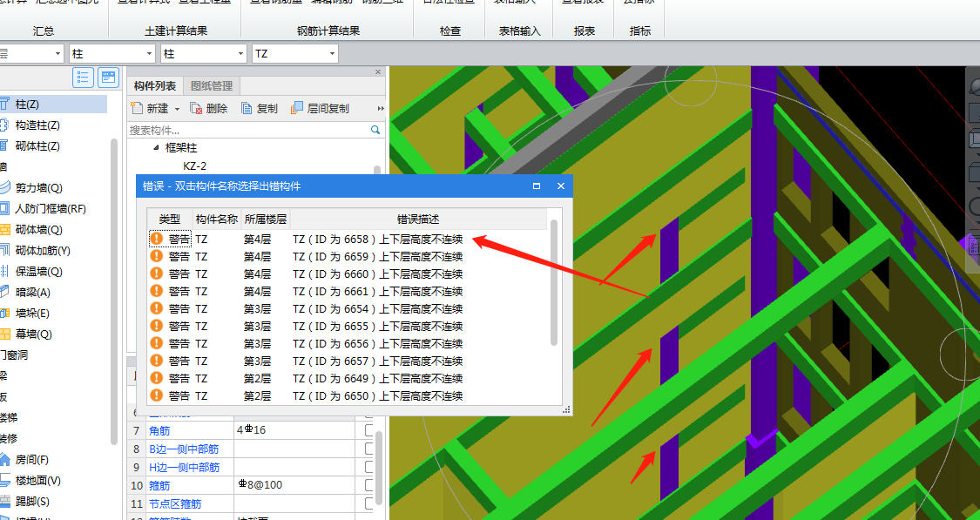The image size is (980, 520).
Task: Click the 层间复制 copy between floors button
Action: pyautogui.click(x=320, y=108)
